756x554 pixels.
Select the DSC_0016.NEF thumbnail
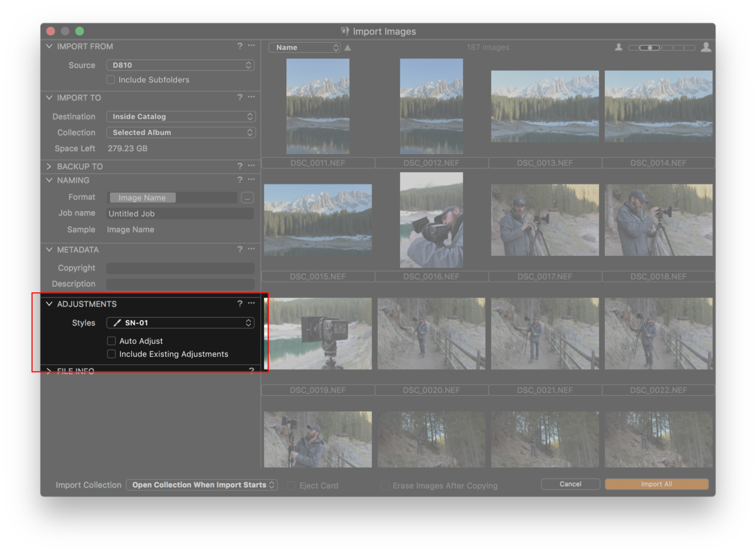coord(431,220)
